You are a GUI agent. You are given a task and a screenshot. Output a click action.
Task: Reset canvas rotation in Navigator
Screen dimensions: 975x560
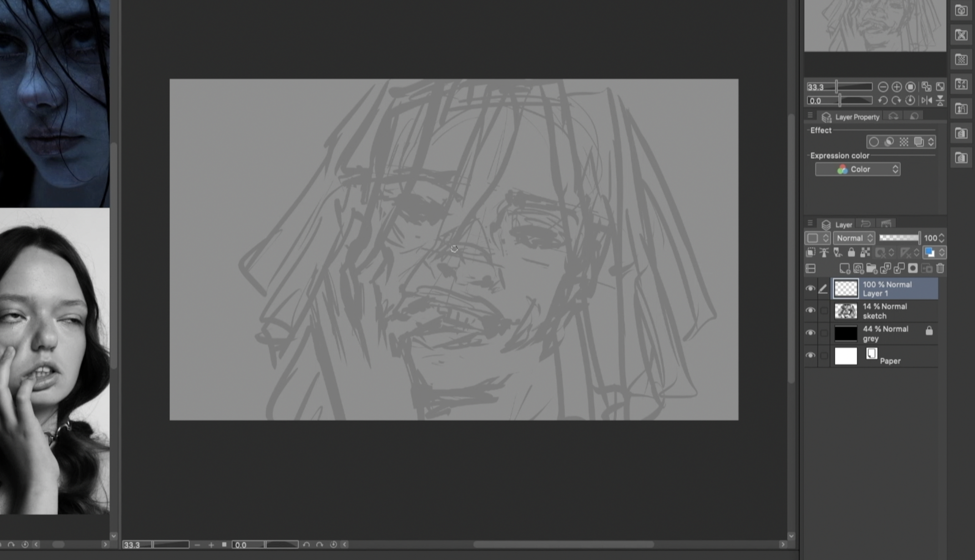pos(910,101)
